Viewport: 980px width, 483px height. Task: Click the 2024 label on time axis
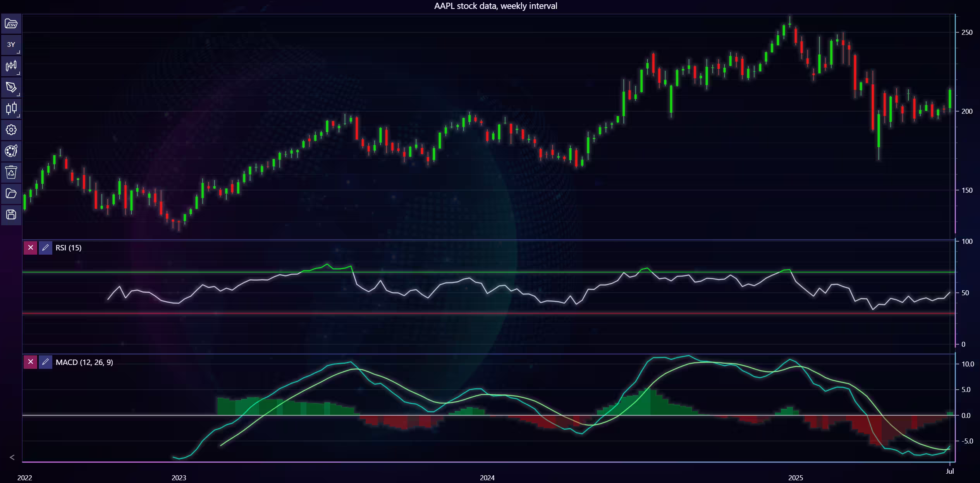click(x=487, y=478)
